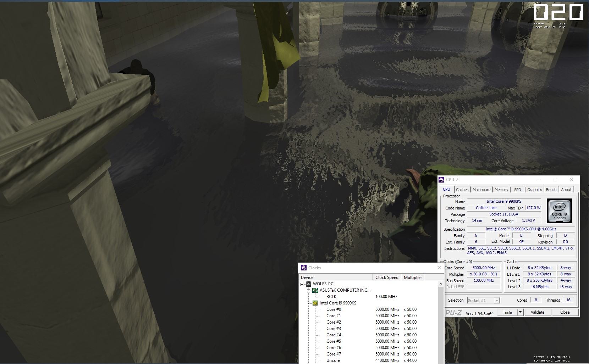Switch to the About tab
The width and height of the screenshot is (589, 364).
[x=566, y=190]
